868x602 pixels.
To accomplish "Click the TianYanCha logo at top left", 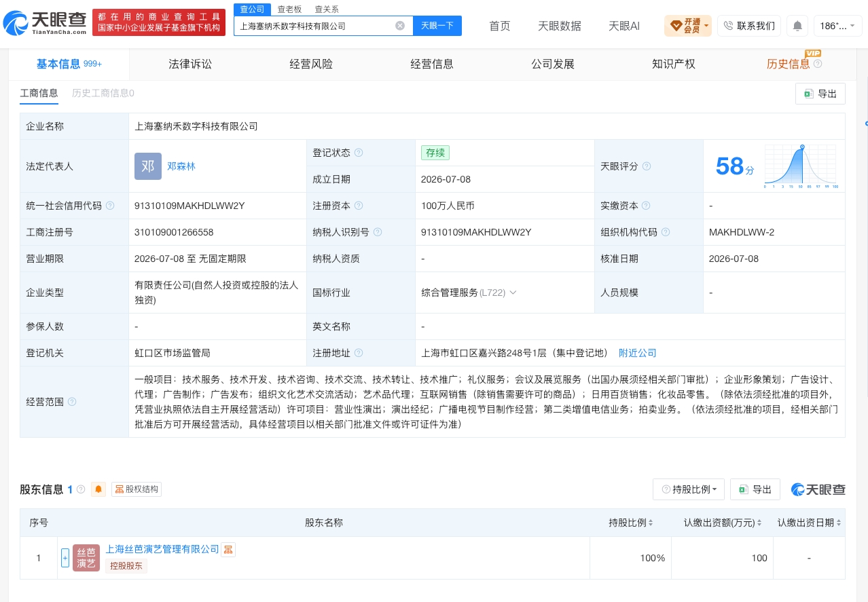I will 45,22.
